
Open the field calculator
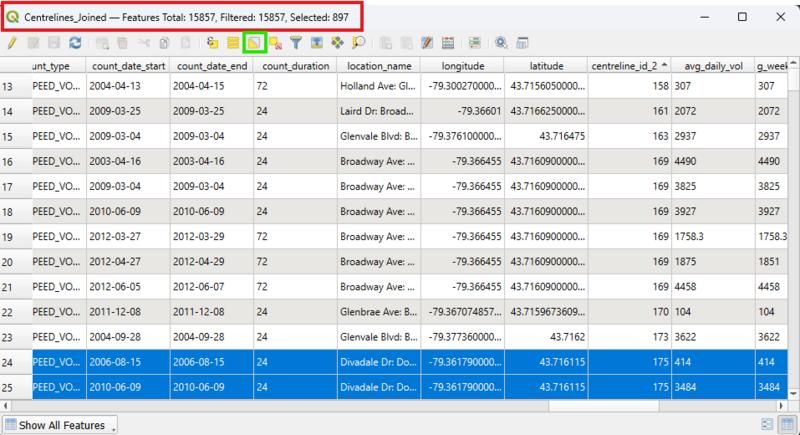tap(447, 43)
